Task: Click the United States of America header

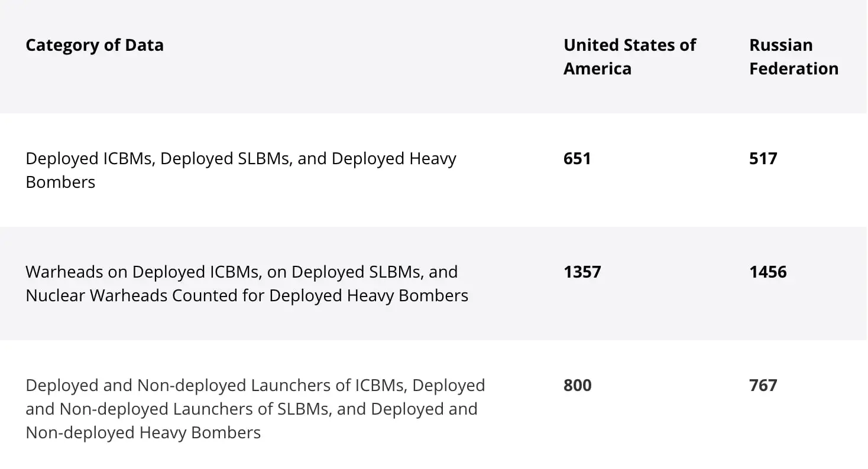Action: [x=629, y=57]
